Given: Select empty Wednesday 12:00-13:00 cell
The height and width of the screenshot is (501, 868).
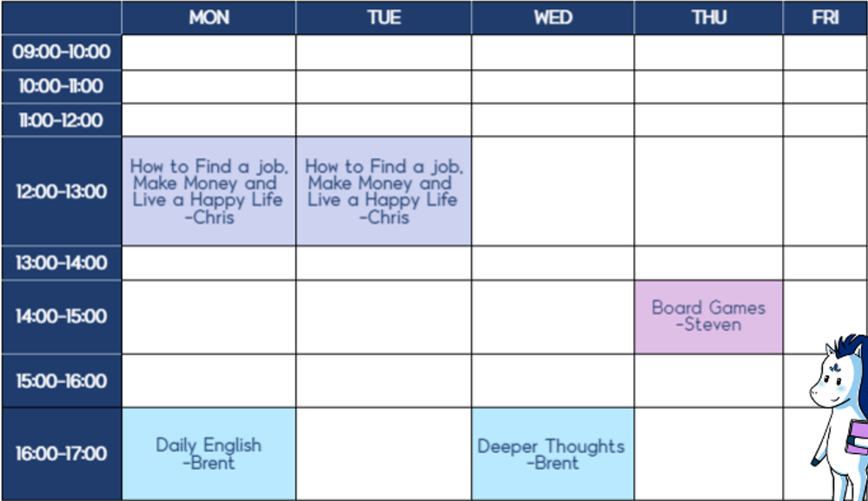Looking at the screenshot, I should pos(553,191).
